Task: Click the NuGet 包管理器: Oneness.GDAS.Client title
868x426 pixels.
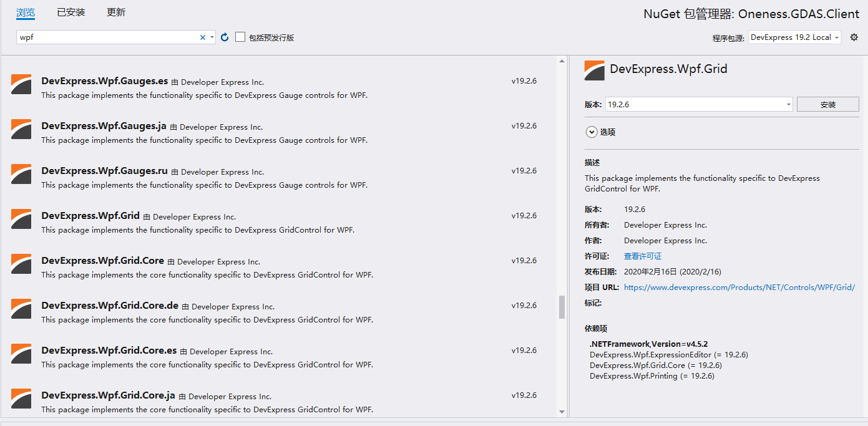Action: 751,14
